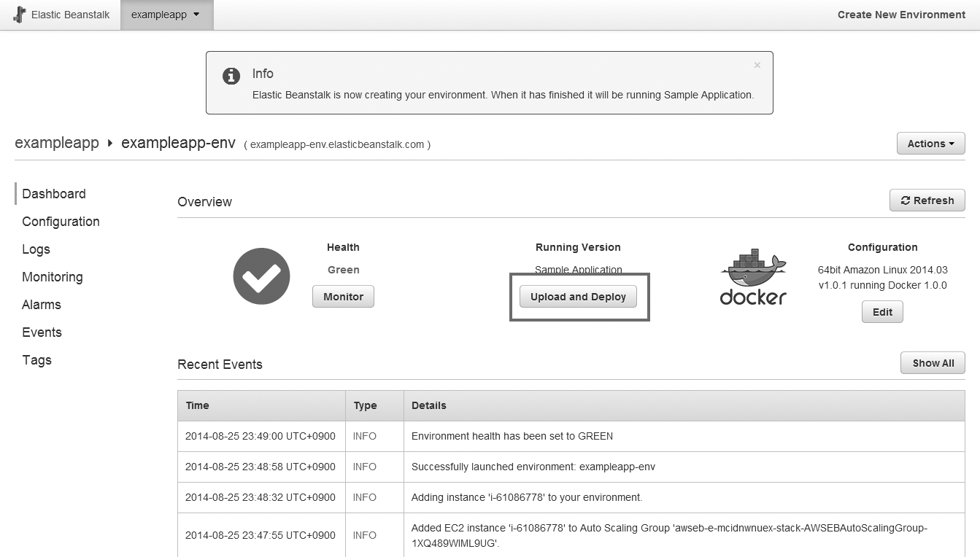Open Configuration in the sidebar
The image size is (980, 557).
61,222
